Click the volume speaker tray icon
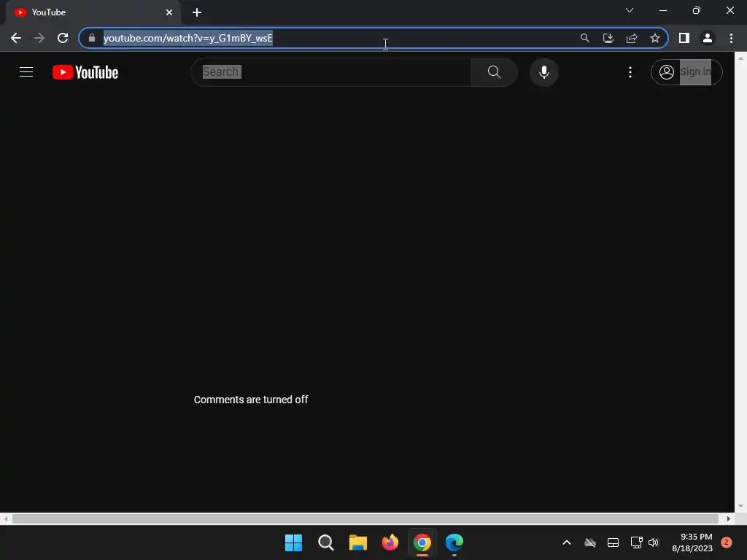 [653, 542]
